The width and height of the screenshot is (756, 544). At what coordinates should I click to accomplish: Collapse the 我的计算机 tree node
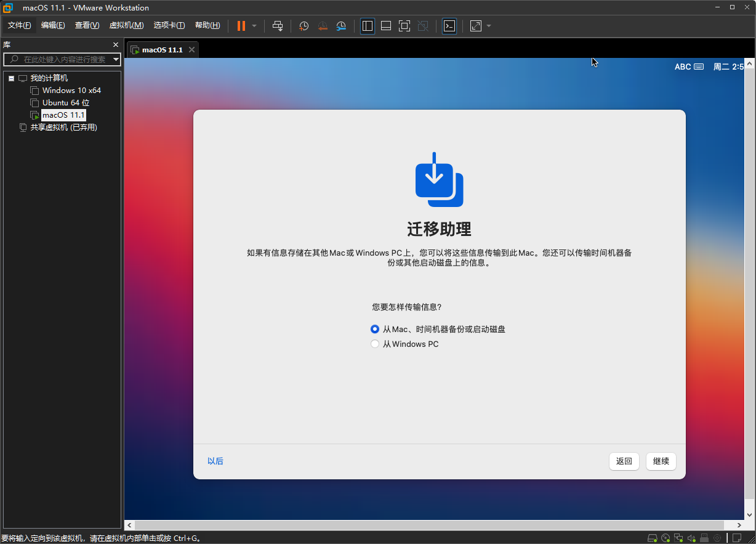[11, 78]
